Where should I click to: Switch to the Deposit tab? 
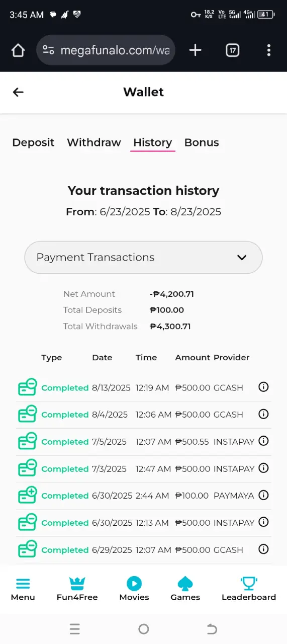click(33, 142)
